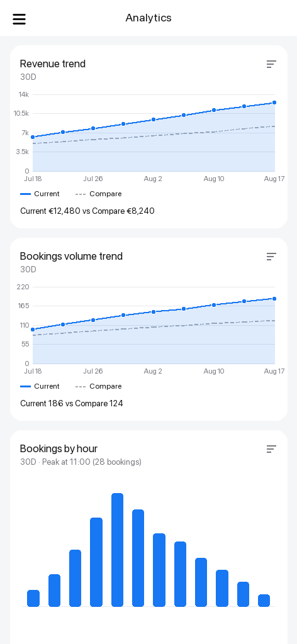The width and height of the screenshot is (297, 644).
Task: Toggle Current series in Bookings volume legend
Action: click(x=40, y=386)
